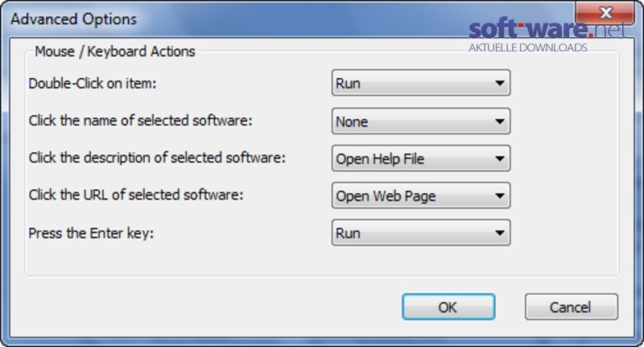Confirm settings with the OK button

(448, 307)
